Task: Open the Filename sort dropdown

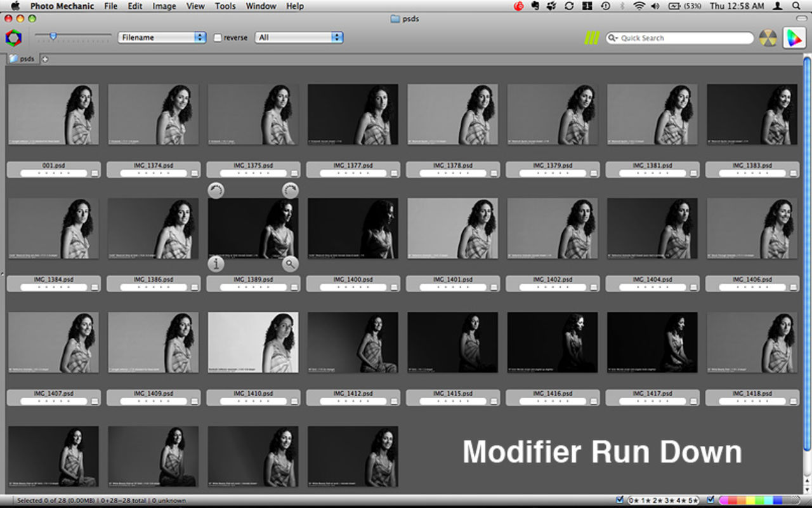Action: tap(162, 37)
